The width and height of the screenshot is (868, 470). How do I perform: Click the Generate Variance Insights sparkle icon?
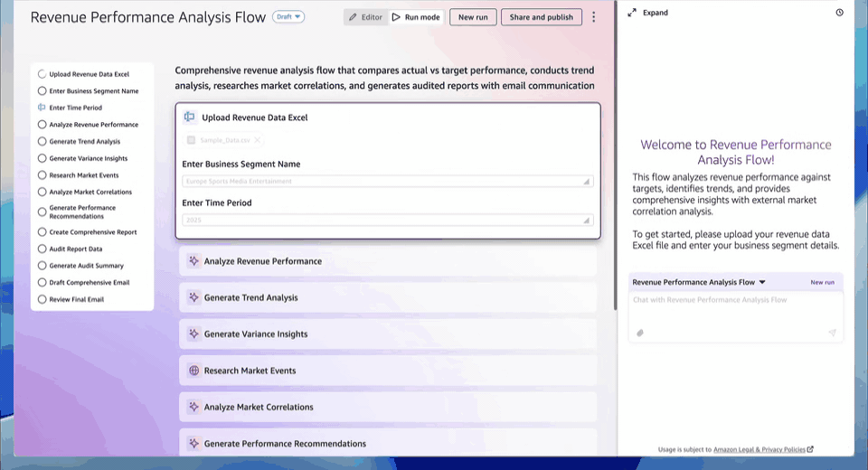(193, 334)
